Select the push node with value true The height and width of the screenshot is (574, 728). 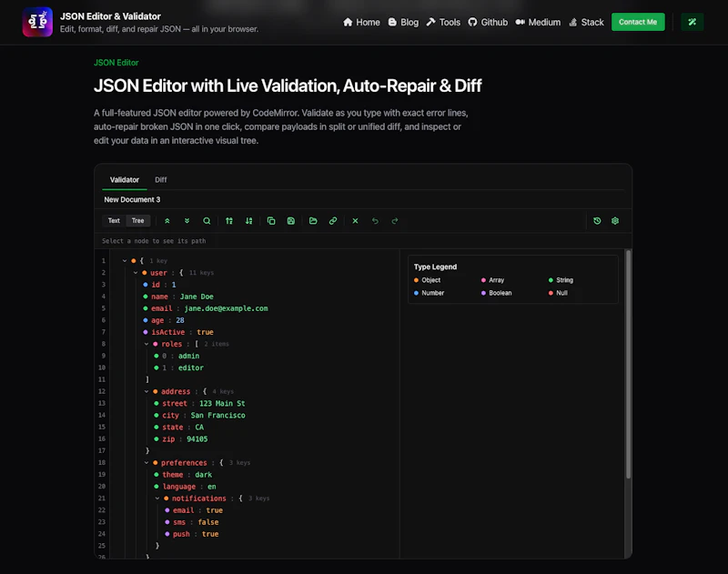(192, 534)
